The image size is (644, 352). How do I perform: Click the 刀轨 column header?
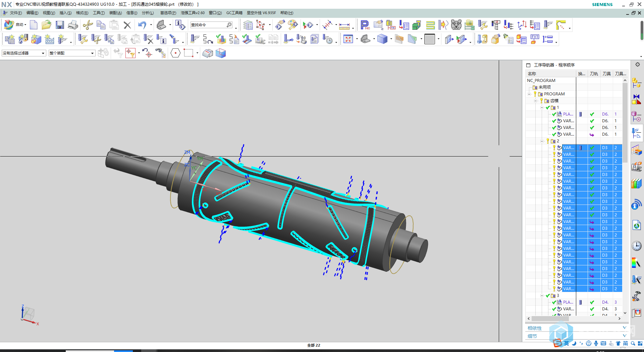[x=594, y=74]
